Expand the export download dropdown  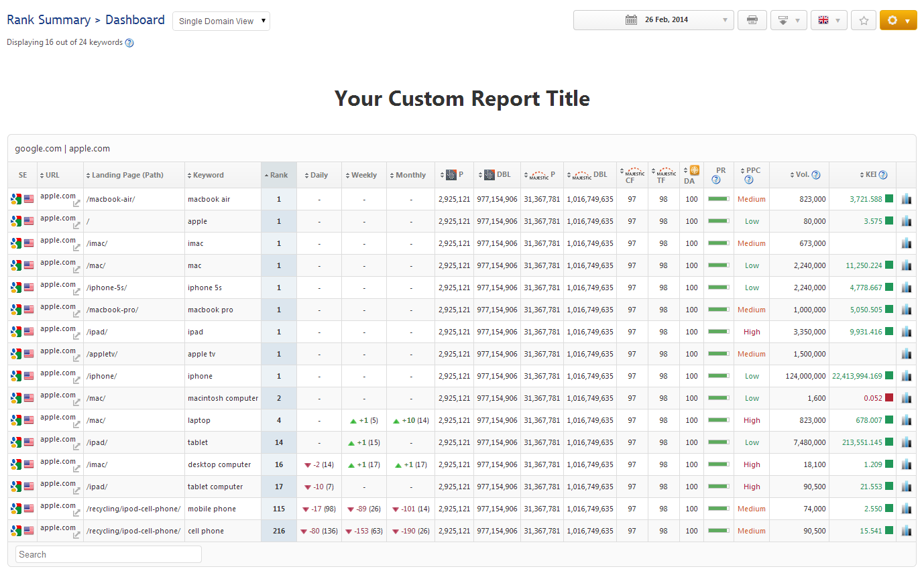[x=788, y=20]
